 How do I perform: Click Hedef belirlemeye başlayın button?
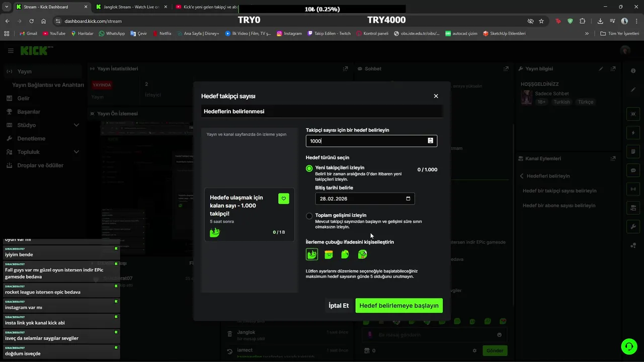tap(399, 306)
